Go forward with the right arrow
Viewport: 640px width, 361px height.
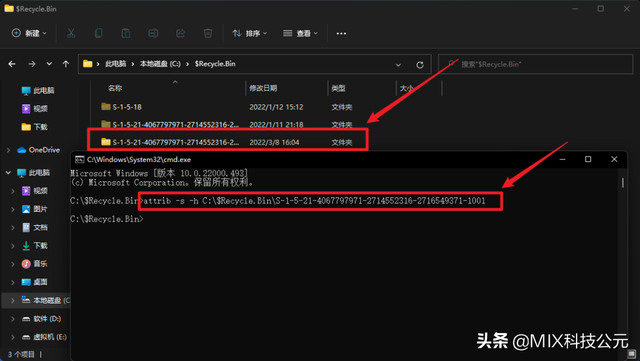31,64
